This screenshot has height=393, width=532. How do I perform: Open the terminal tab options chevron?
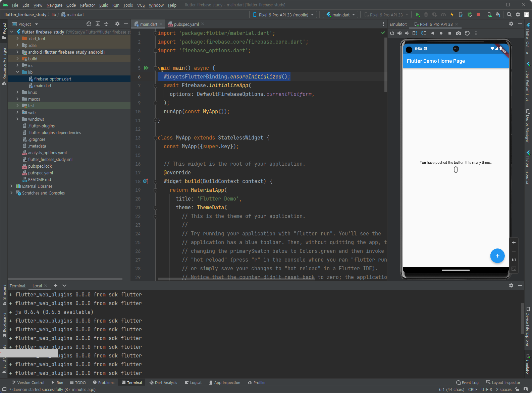64,286
